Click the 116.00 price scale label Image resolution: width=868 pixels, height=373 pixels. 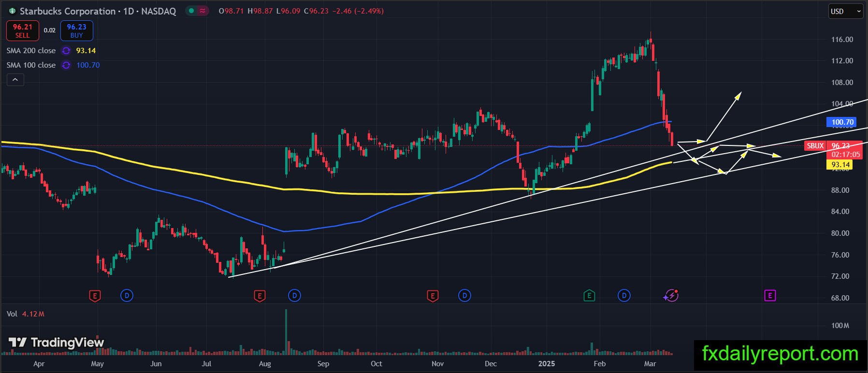842,40
